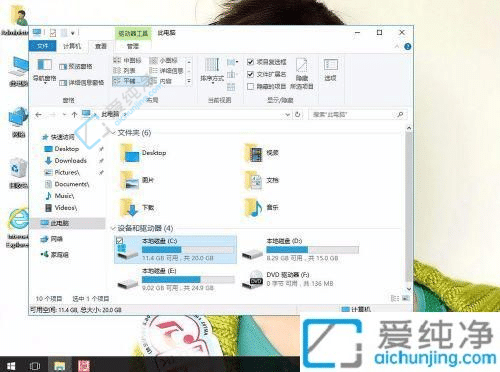This screenshot has width=500, height=372.
Task: Select 快速访问 Quick access in sidebar
Action: (58, 137)
